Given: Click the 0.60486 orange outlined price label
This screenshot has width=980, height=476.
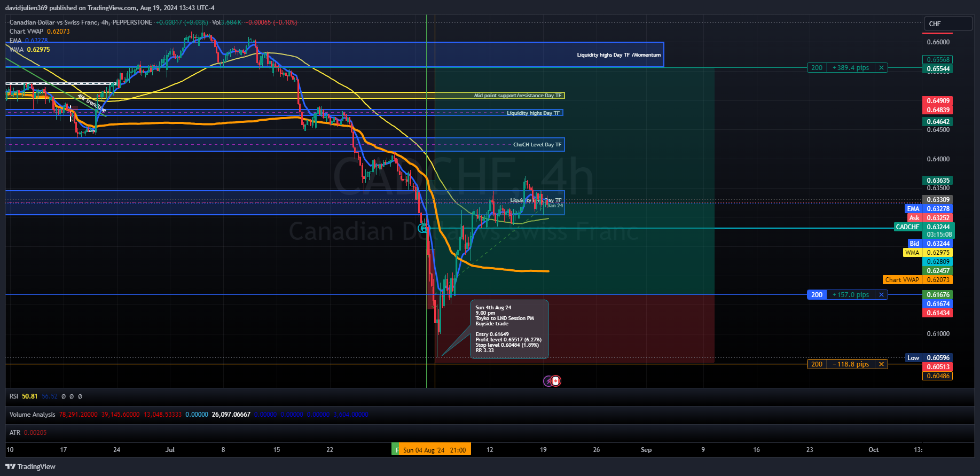Looking at the screenshot, I should point(938,376).
